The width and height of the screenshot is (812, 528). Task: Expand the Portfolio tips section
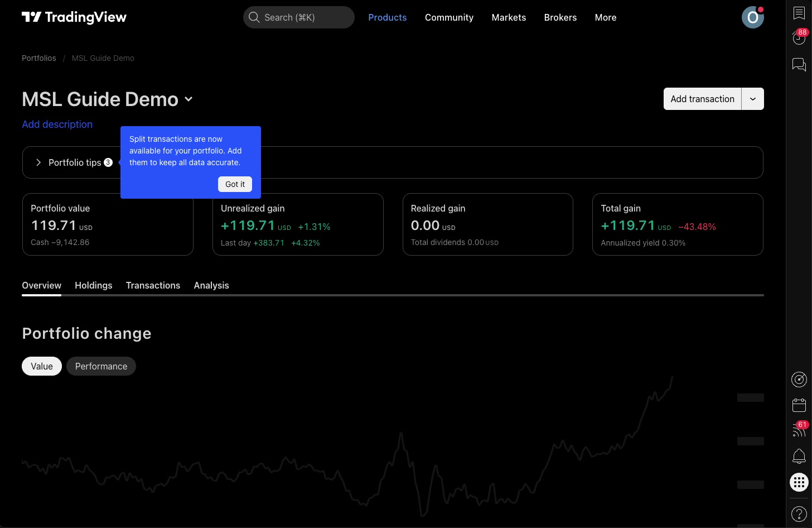[x=393, y=162]
